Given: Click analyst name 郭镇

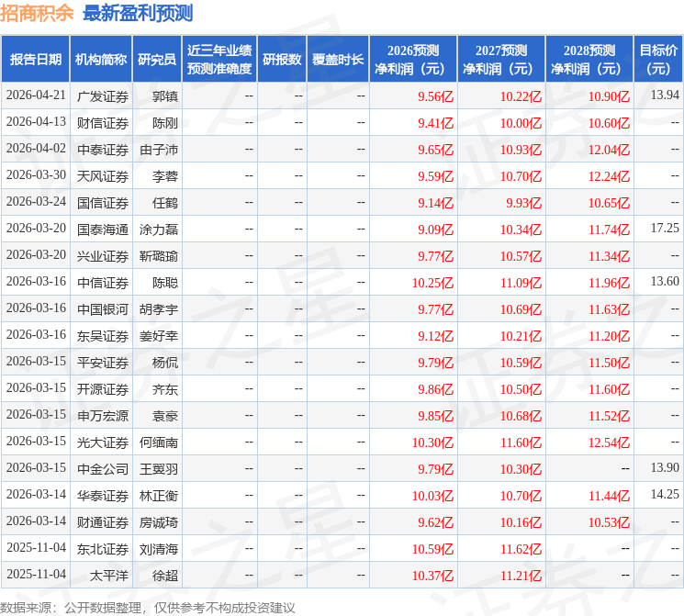Looking at the screenshot, I should [165, 96].
